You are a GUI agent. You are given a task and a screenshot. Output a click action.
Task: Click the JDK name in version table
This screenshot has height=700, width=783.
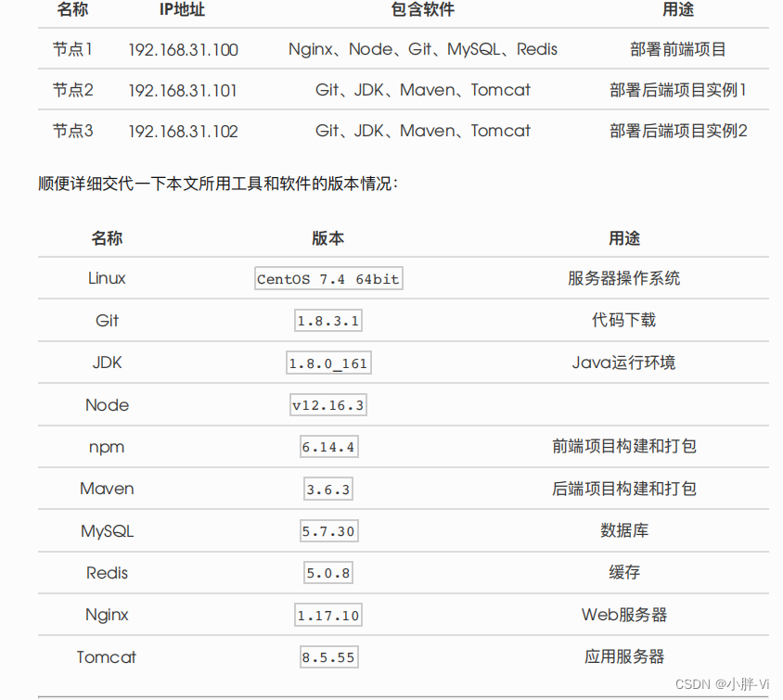tap(107, 363)
